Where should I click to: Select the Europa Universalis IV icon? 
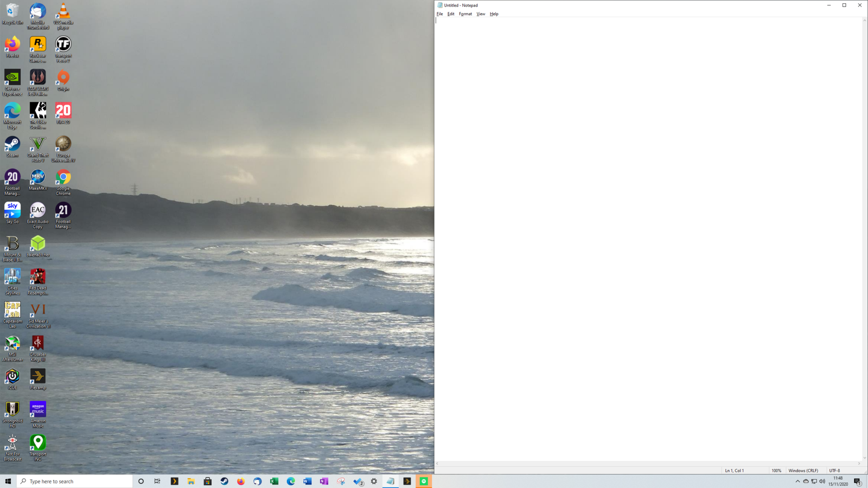[x=63, y=149]
